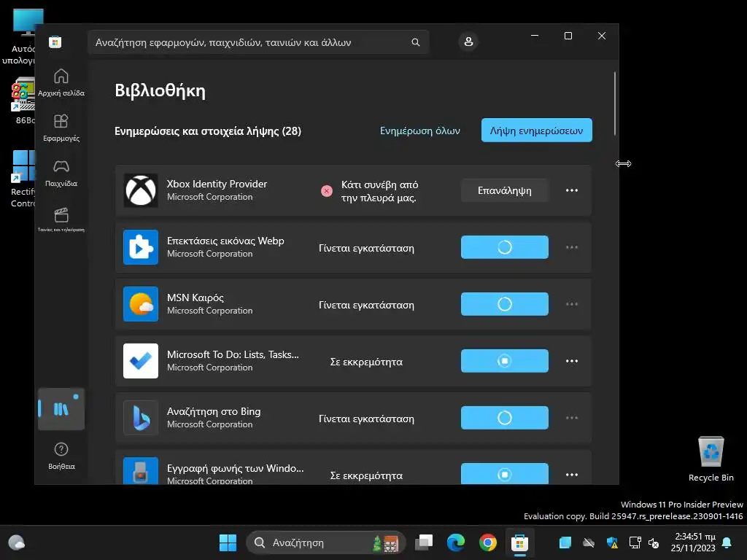
Task: Click the installing progress button for MSN Καιρός
Action: point(505,304)
